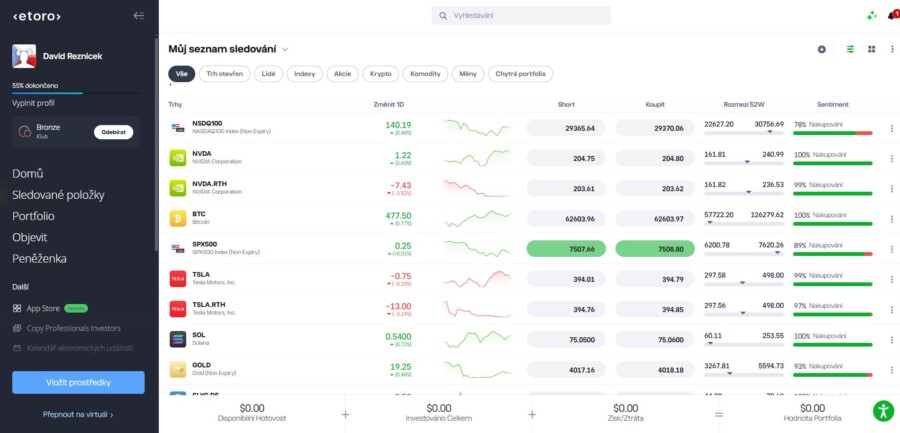
Task: Select the Chytrá portfolia filter
Action: pyautogui.click(x=521, y=74)
